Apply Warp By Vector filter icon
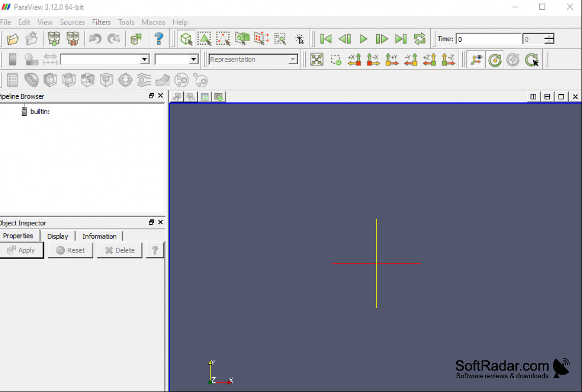 click(163, 80)
